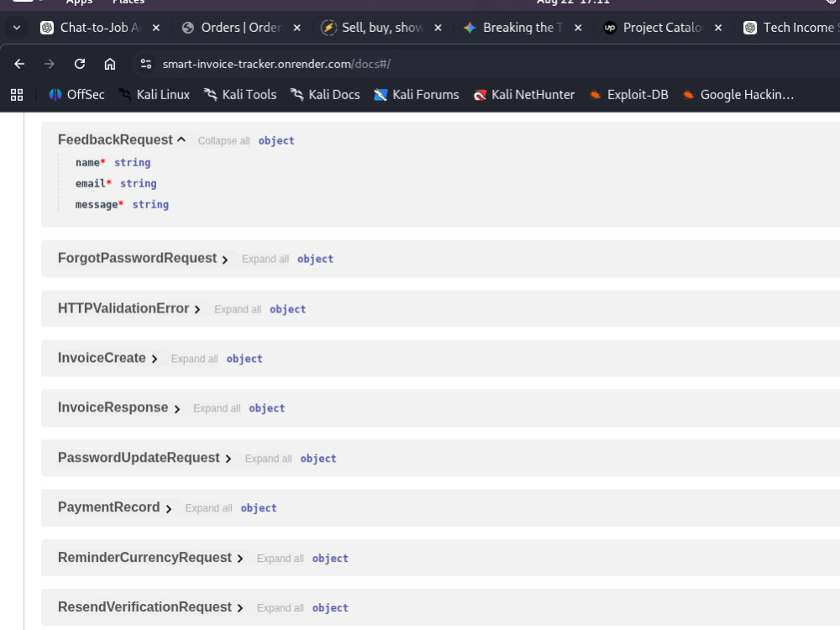This screenshot has width=840, height=630.
Task: Open the Google Hacking bookmark
Action: point(738,95)
